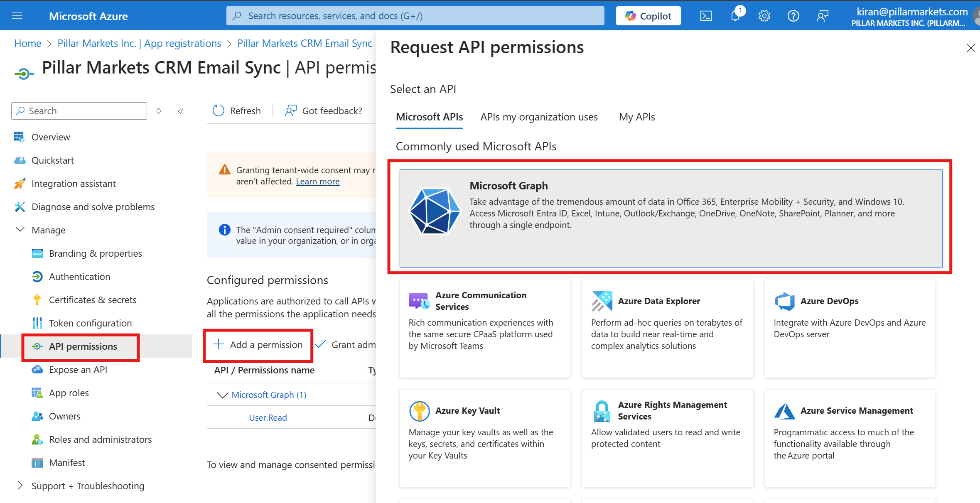Open the portal hamburger menu
The image size is (980, 503).
[x=17, y=15]
